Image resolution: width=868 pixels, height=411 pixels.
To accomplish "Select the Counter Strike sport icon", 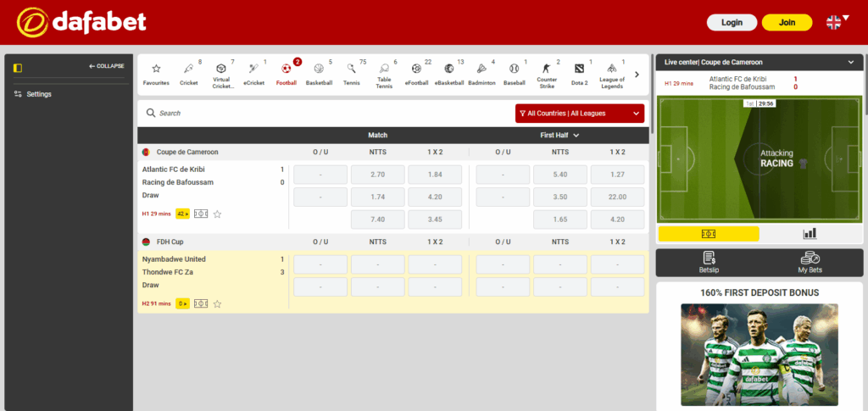I will (547, 74).
